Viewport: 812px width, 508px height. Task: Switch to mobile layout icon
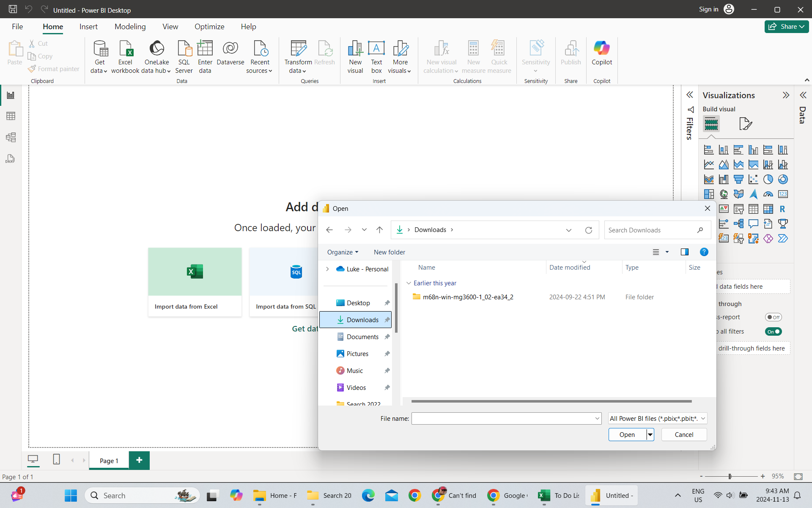(56, 459)
